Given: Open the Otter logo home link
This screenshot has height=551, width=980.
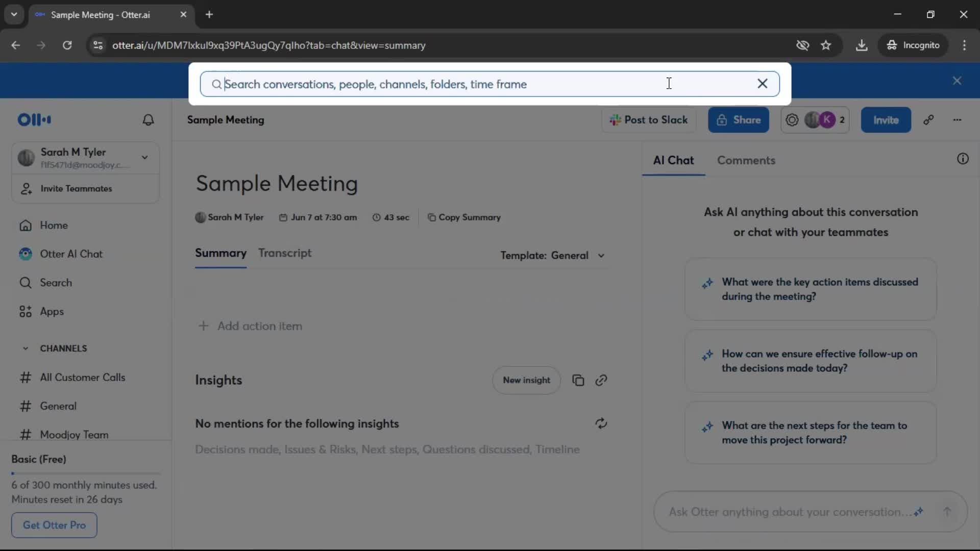Looking at the screenshot, I should [34, 120].
